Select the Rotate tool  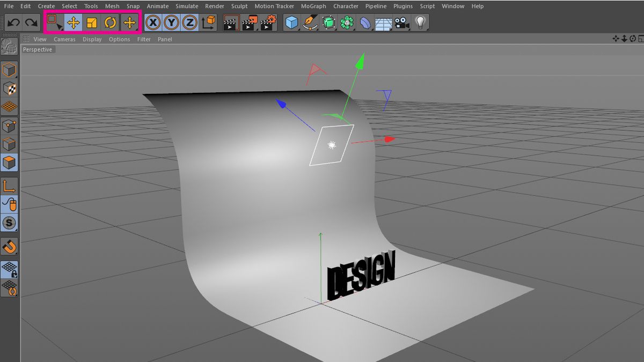click(x=111, y=21)
